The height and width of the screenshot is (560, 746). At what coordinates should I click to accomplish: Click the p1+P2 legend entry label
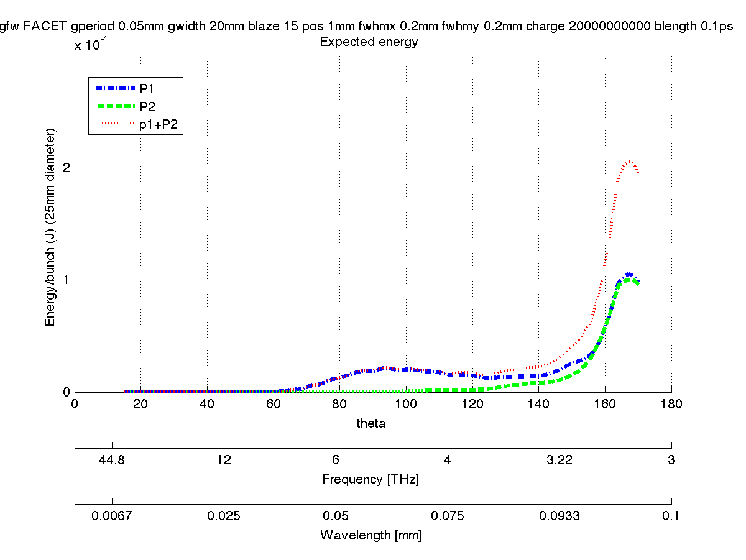(159, 124)
